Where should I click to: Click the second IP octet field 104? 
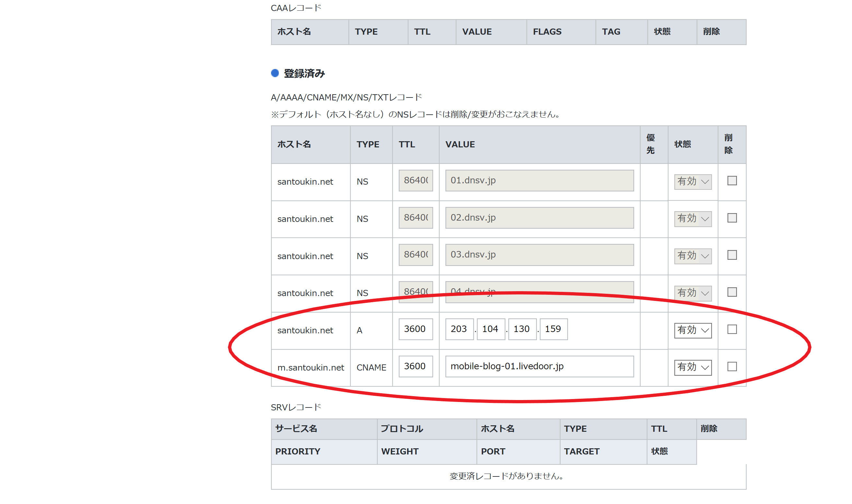[x=491, y=329]
